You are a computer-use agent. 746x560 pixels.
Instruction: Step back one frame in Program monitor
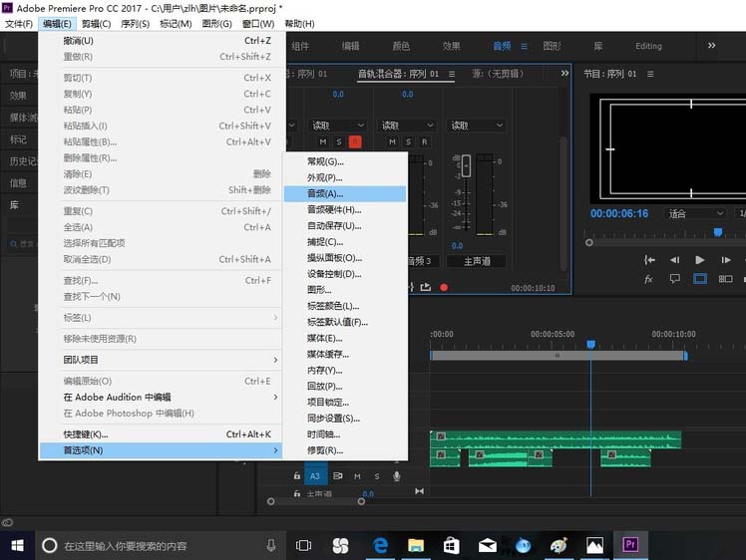pyautogui.click(x=674, y=260)
